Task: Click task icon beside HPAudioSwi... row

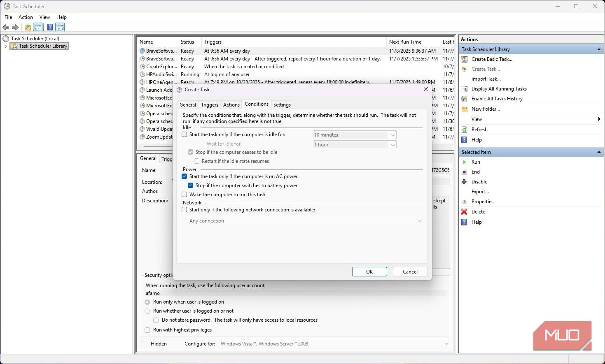Action: pos(142,74)
